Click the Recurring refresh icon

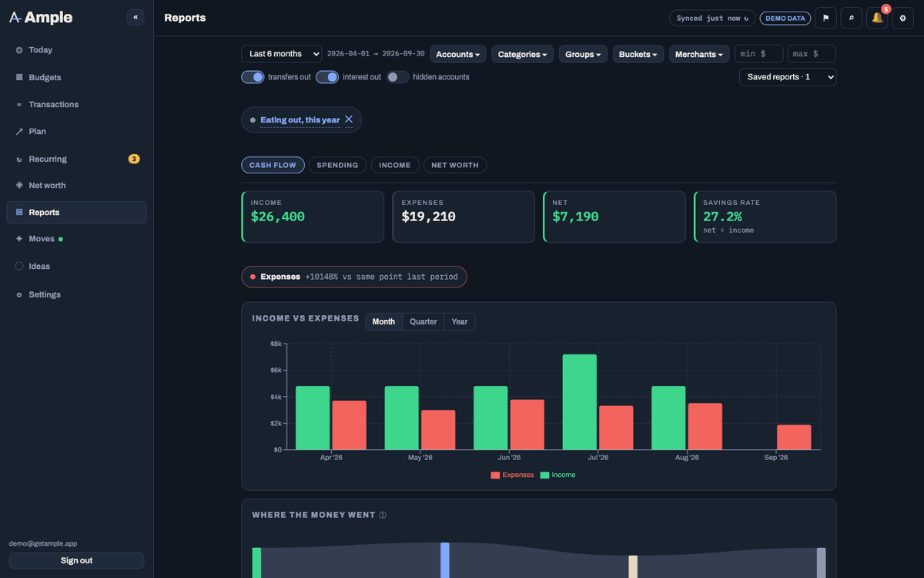point(19,159)
